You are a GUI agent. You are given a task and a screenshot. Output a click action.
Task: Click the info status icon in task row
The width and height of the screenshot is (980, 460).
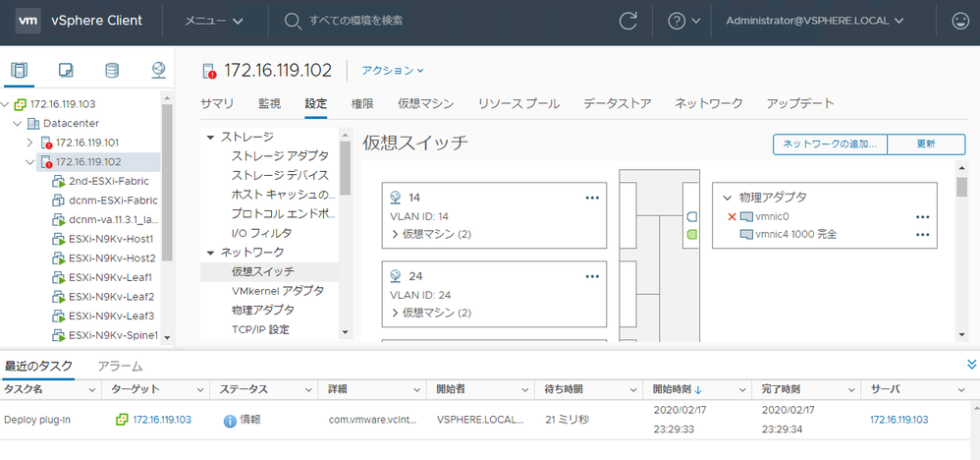pos(230,420)
